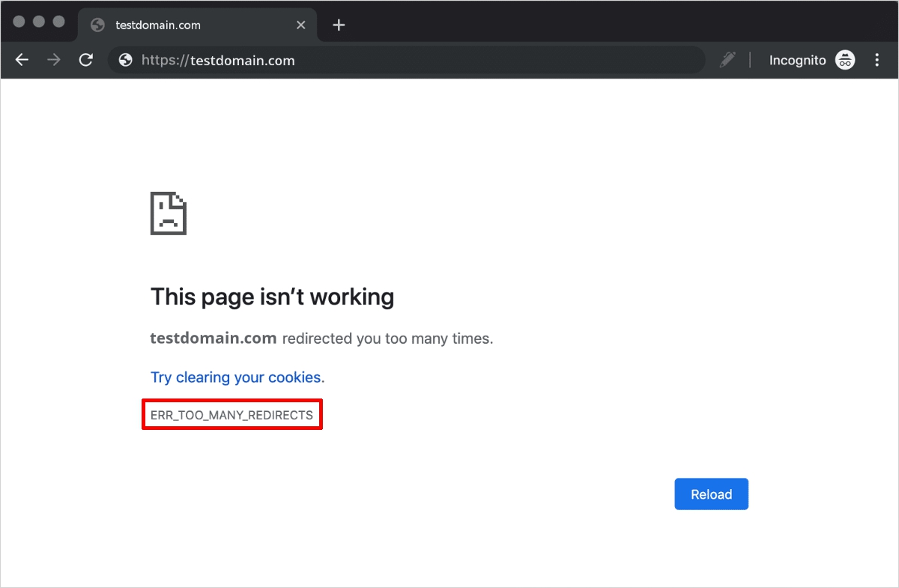This screenshot has width=899, height=588.
Task: Follow the "Try clearing your cookies" link
Action: click(x=237, y=378)
